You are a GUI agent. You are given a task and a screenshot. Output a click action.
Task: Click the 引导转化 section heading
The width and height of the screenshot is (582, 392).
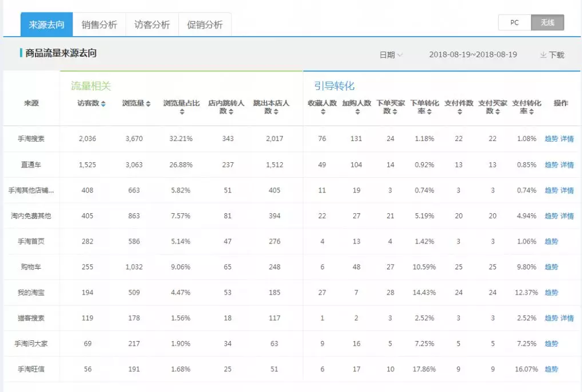coord(334,86)
